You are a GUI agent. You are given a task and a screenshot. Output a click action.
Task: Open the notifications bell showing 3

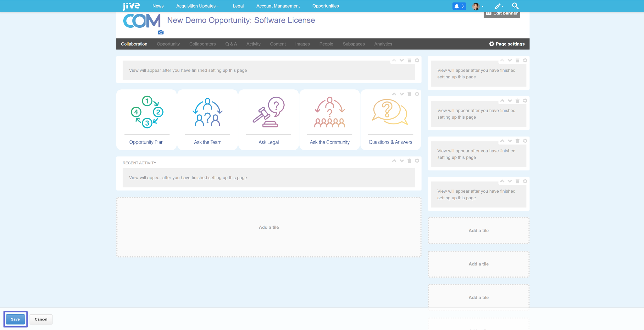[x=459, y=6]
